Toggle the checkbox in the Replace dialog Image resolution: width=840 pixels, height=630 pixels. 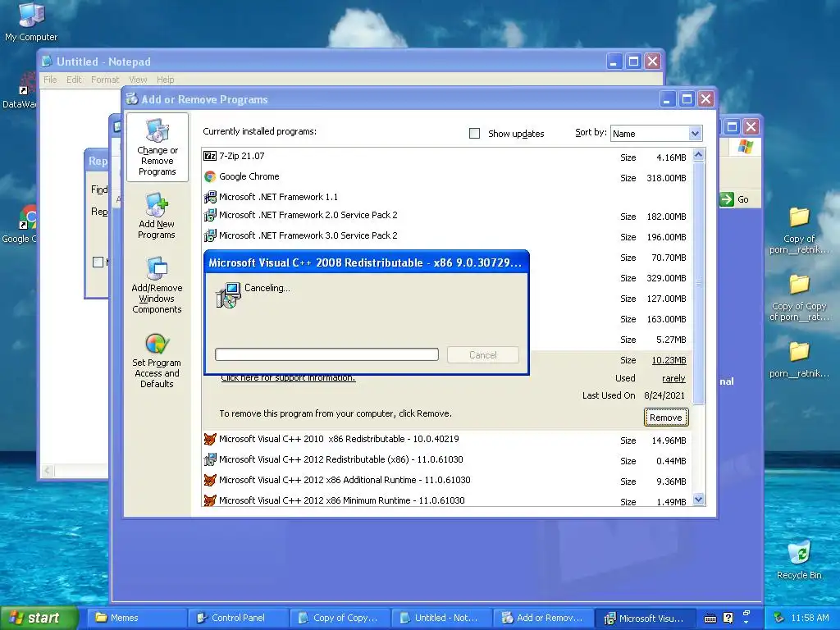(98, 262)
